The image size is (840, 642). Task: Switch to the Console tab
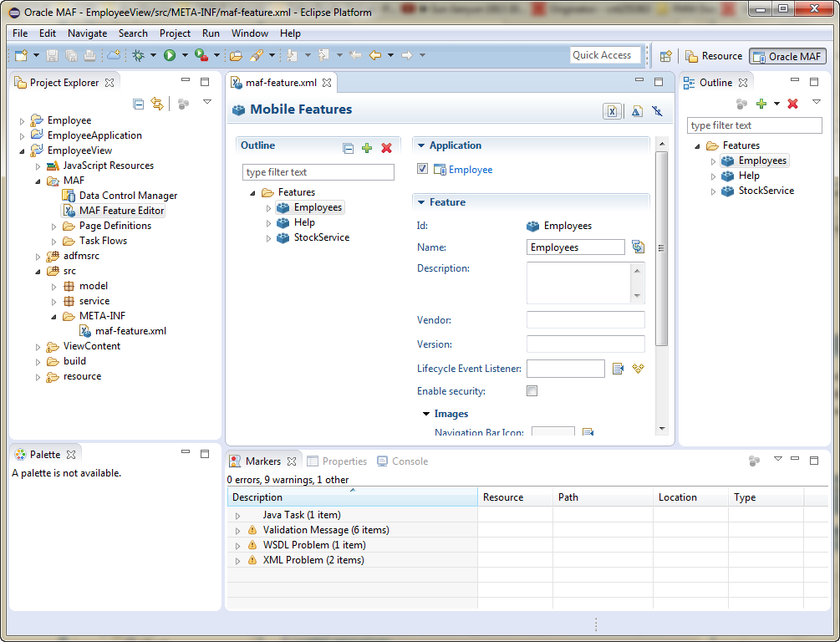click(402, 461)
